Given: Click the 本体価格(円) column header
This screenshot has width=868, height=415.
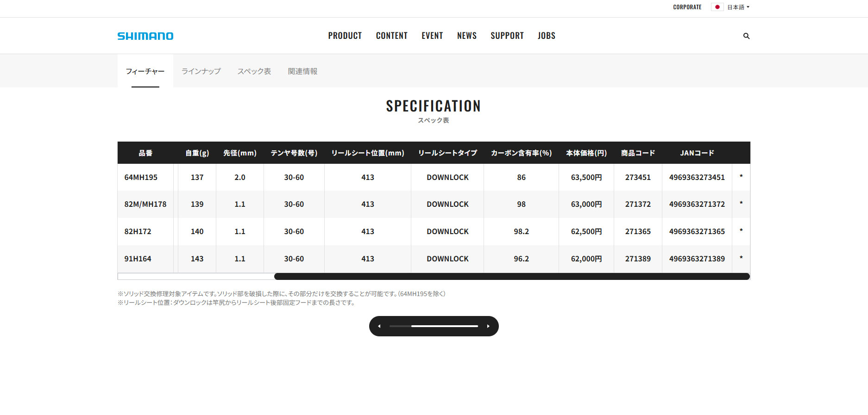Looking at the screenshot, I should [586, 153].
